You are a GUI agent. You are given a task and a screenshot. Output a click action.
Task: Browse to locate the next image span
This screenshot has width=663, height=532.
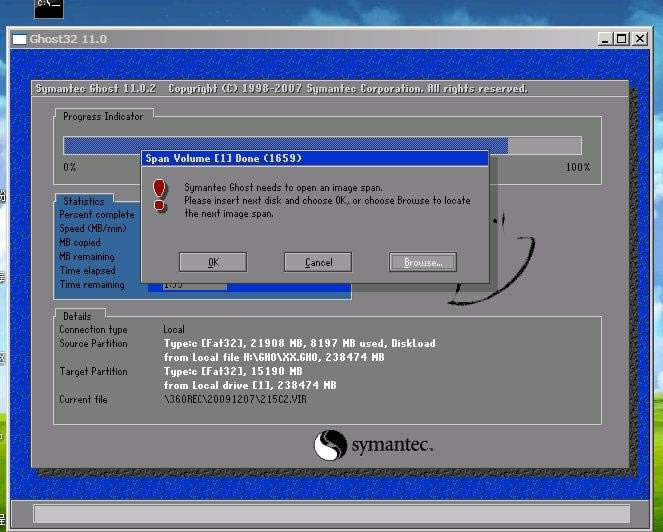click(422, 262)
